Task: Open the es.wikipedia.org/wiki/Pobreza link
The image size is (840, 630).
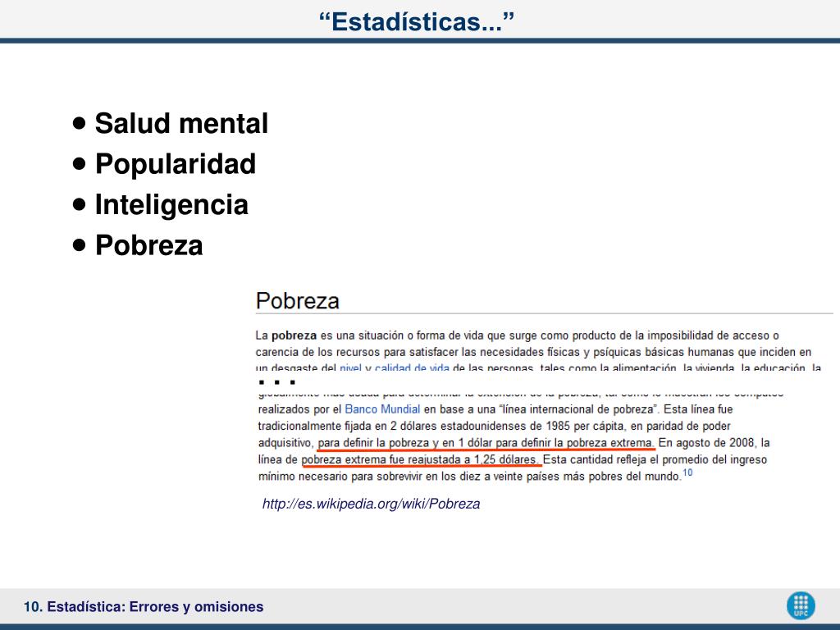Action: [x=371, y=504]
